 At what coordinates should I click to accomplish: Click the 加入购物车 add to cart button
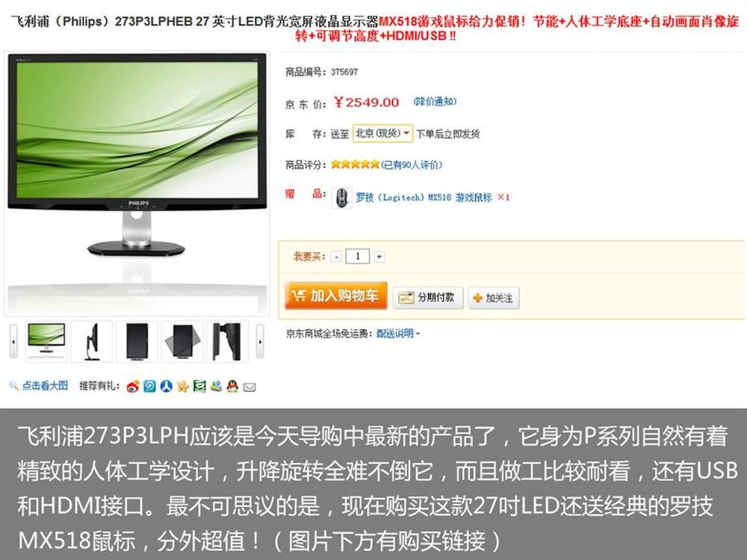[x=336, y=296]
